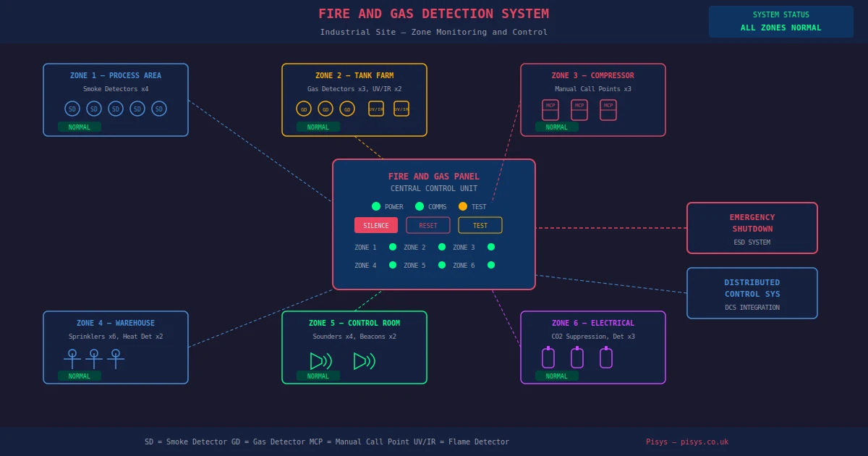The image size is (868, 456).
Task: Select the Zone 1 – Process Area title
Action: click(116, 75)
